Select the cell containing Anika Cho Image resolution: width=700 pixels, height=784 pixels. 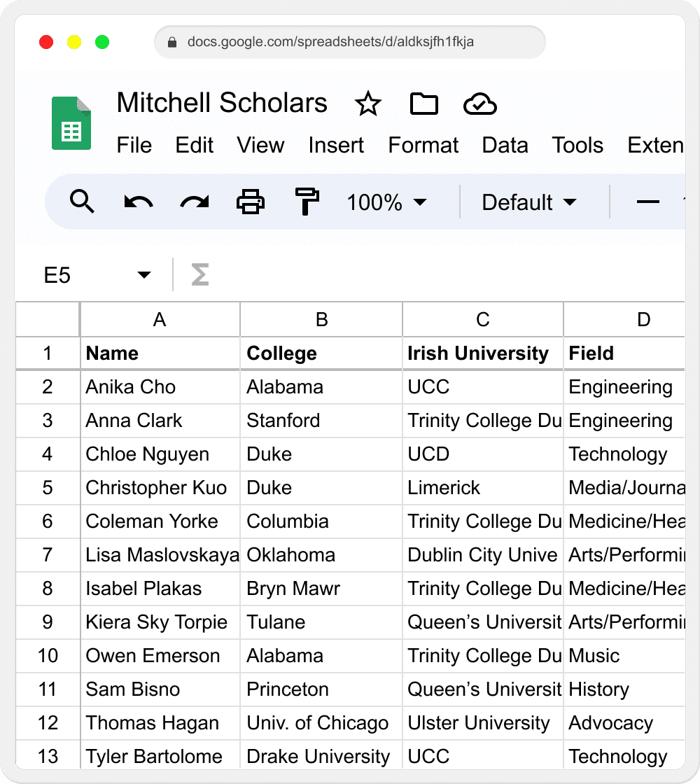point(160,387)
